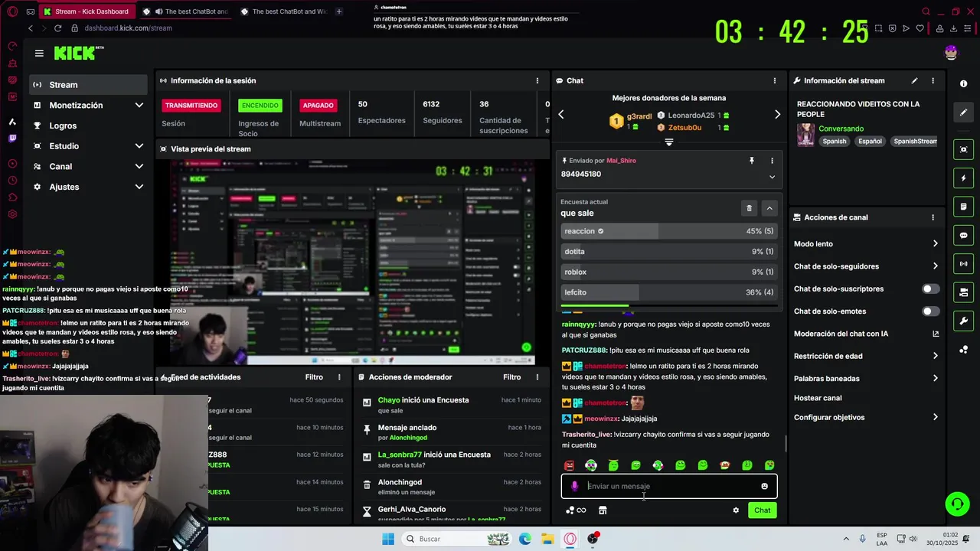Edit stream info with pencil in panel header
Image resolution: width=980 pixels, height=551 pixels.
click(x=914, y=80)
